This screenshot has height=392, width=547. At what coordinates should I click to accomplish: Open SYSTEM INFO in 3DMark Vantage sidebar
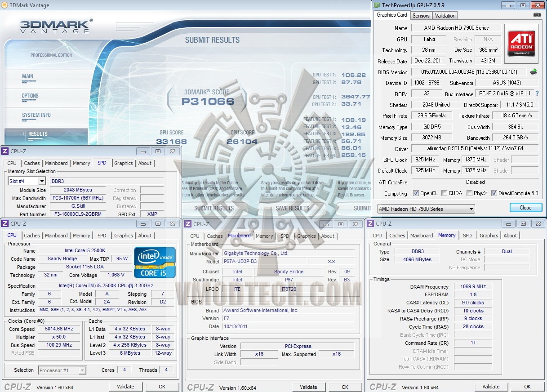(x=36, y=115)
